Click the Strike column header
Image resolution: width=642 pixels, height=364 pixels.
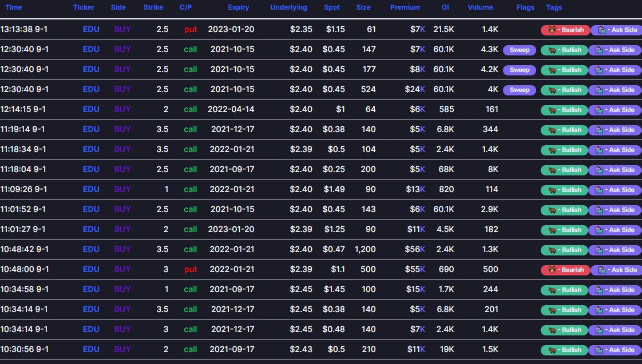click(x=153, y=7)
